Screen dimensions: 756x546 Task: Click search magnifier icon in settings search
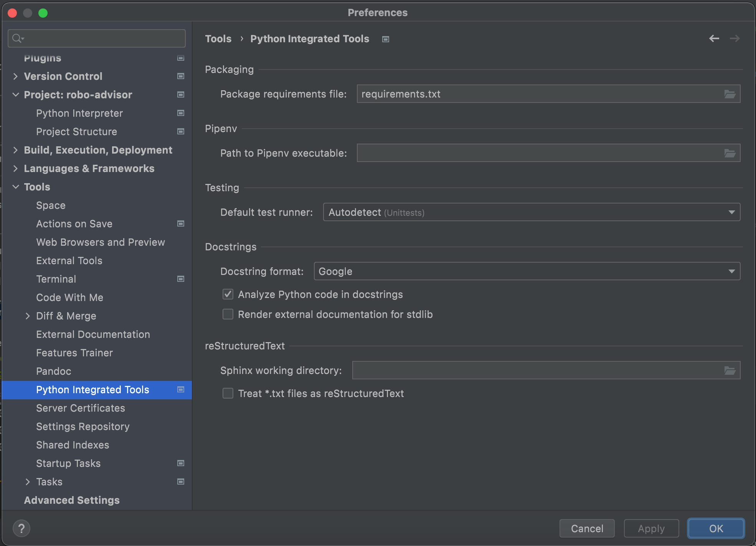click(17, 38)
